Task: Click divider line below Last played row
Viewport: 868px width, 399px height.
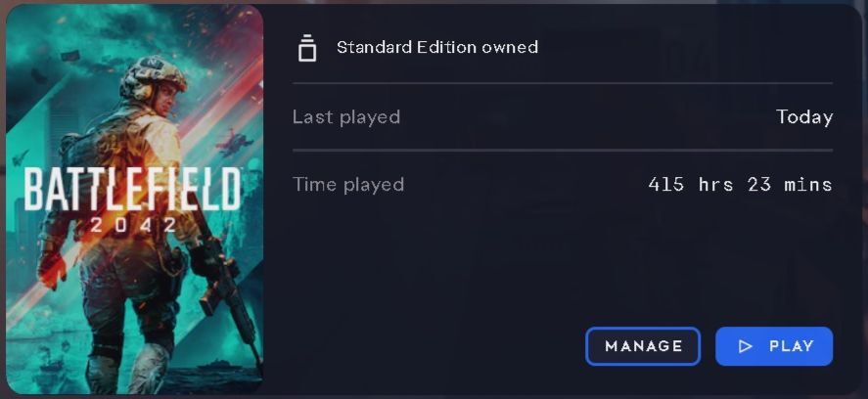Action: tap(563, 150)
